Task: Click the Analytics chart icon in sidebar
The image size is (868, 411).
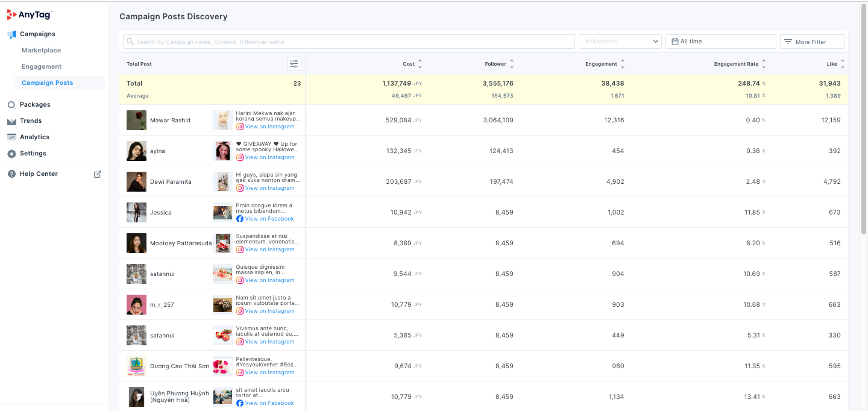Action: (x=11, y=137)
